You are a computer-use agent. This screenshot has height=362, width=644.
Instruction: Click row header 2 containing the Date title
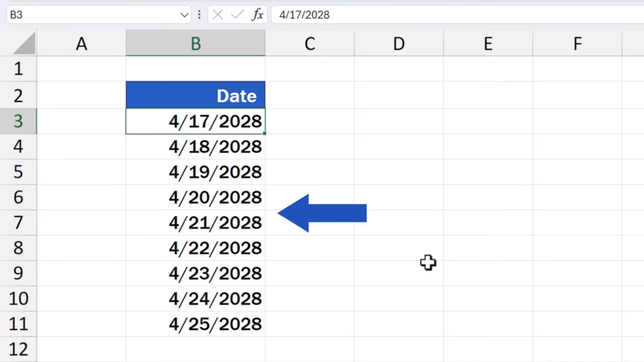coord(18,95)
